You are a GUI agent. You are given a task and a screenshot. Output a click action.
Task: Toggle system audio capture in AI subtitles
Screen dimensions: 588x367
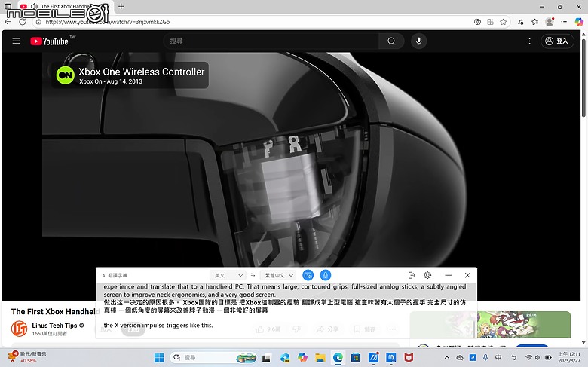point(308,275)
